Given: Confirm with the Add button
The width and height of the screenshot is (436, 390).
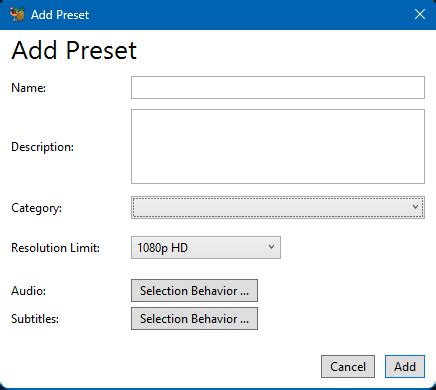Looking at the screenshot, I should [405, 367].
